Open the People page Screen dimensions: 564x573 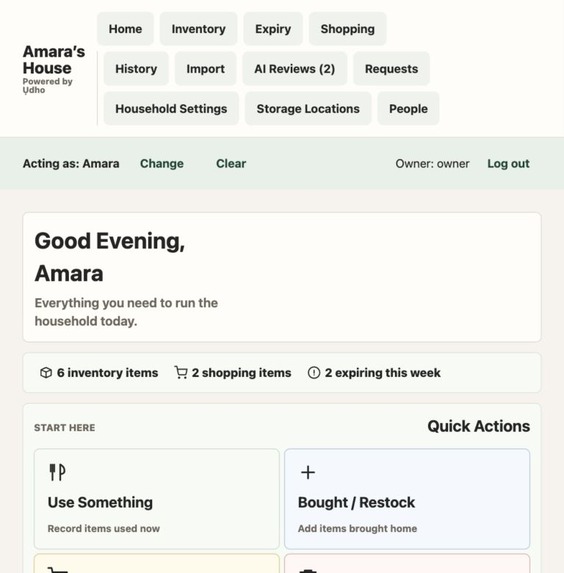pos(408,109)
